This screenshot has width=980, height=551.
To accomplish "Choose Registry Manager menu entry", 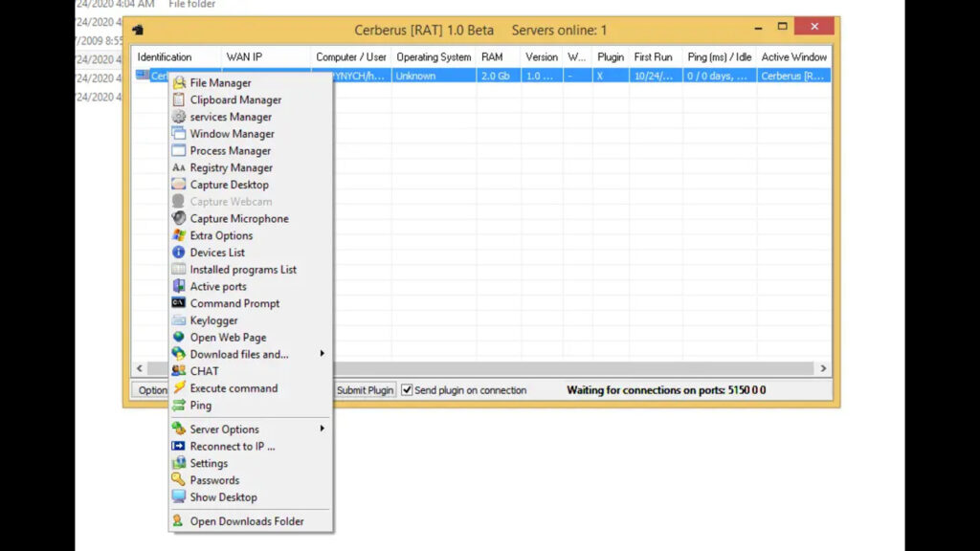I will click(251, 167).
